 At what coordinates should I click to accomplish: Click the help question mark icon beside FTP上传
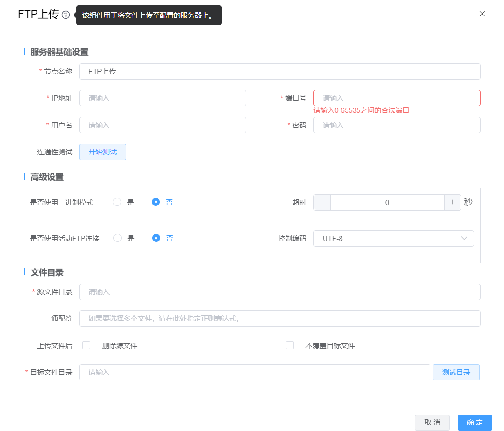(x=66, y=15)
